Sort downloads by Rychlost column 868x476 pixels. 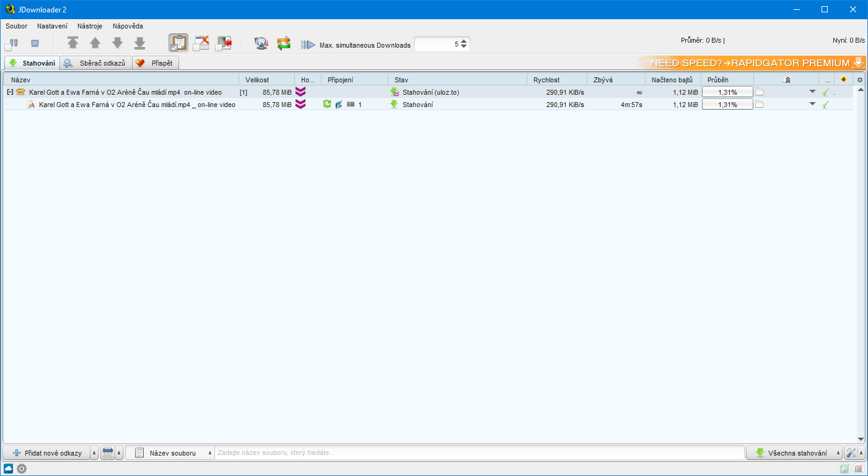[x=557, y=80]
